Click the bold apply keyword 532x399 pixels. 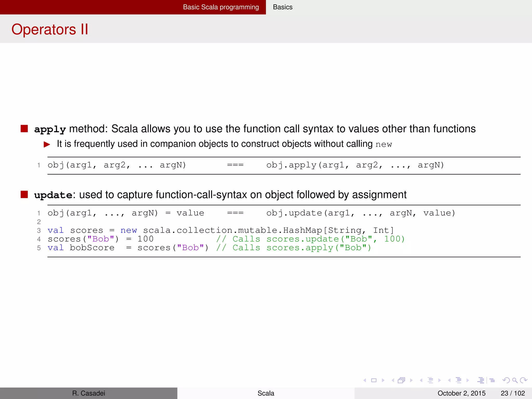[x=50, y=129]
